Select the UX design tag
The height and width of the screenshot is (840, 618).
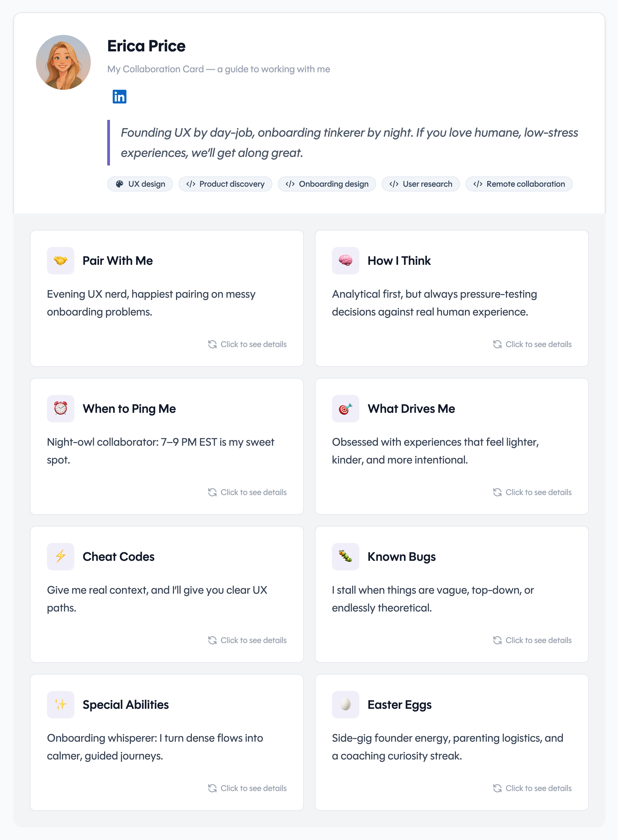(x=140, y=184)
